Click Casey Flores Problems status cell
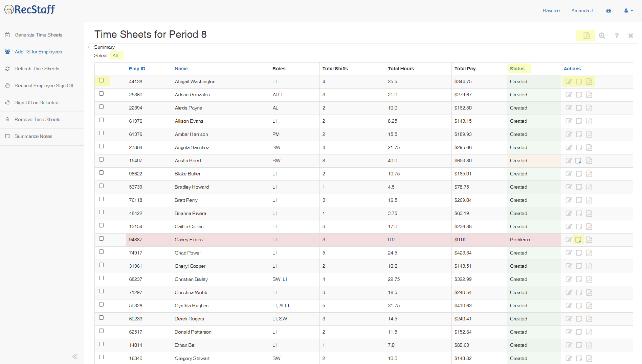This screenshot has height=364, width=642. (534, 240)
